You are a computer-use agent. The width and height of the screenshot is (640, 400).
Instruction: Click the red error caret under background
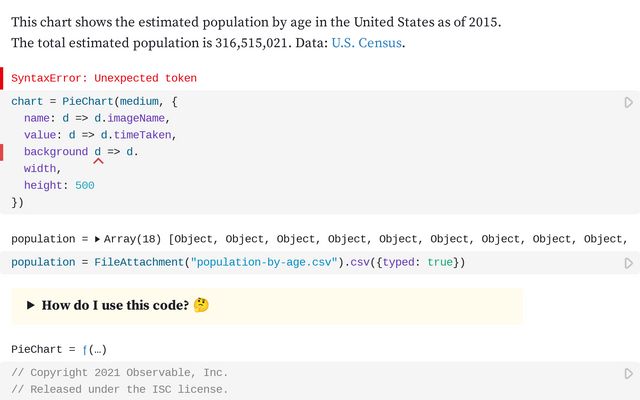98,160
